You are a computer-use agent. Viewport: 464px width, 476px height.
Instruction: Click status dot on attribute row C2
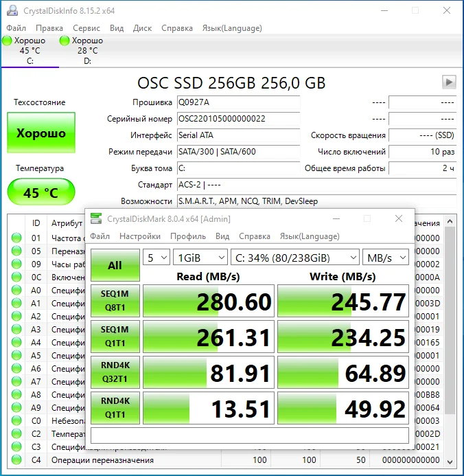(x=16, y=433)
